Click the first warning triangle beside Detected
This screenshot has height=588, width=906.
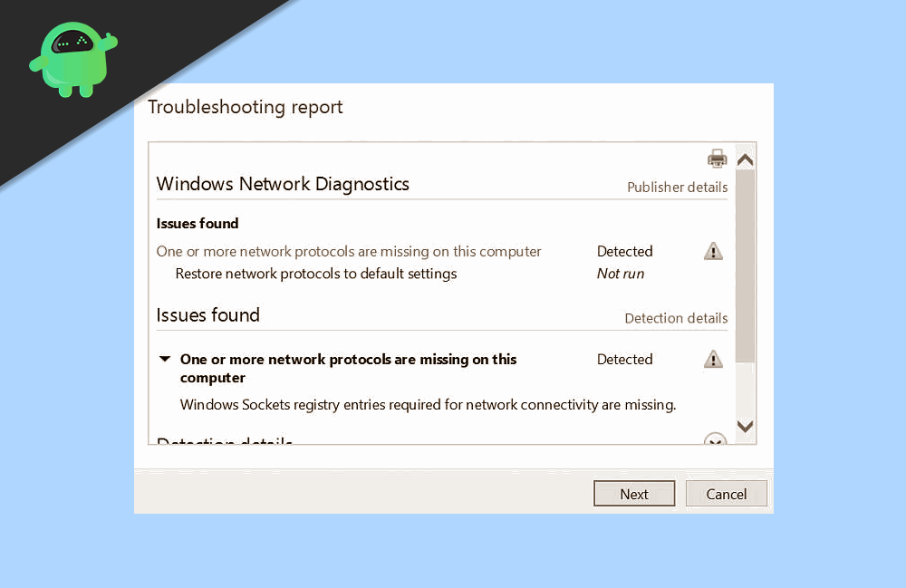pos(713,252)
